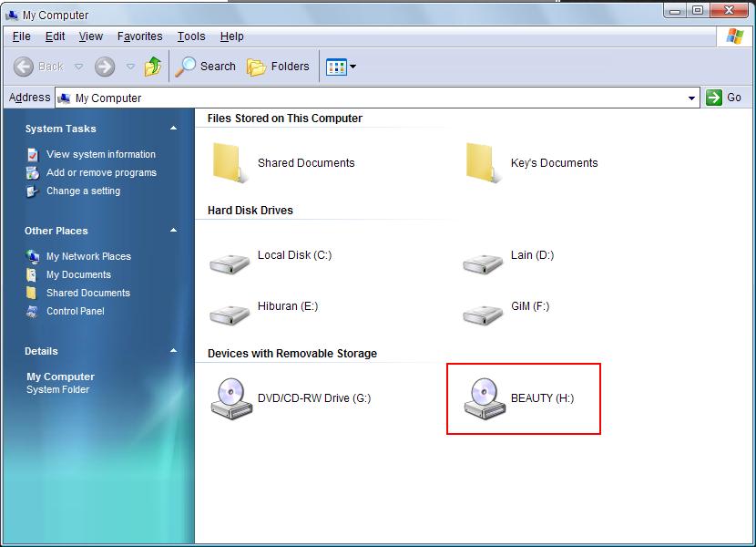Select the Shared Documents folder icon
The image size is (756, 547).
tap(229, 163)
